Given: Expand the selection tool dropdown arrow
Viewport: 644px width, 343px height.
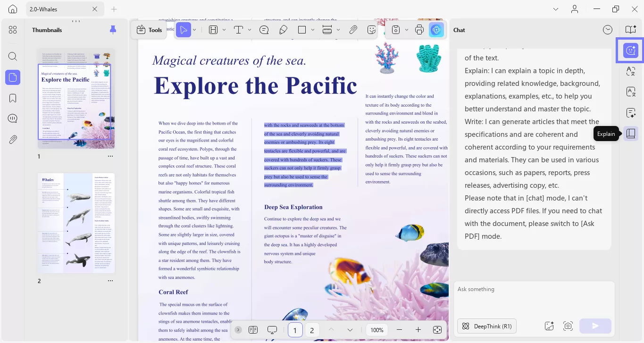Looking at the screenshot, I should 194,30.
